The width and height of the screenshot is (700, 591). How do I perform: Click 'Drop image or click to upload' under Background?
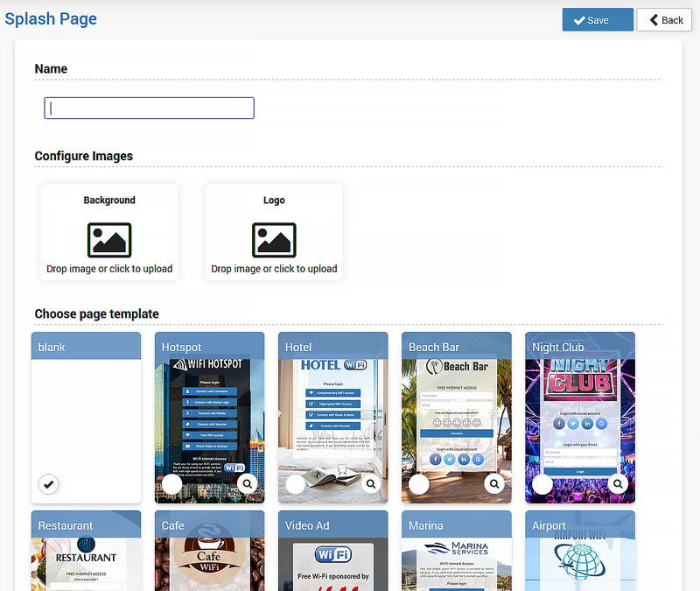pos(109,269)
